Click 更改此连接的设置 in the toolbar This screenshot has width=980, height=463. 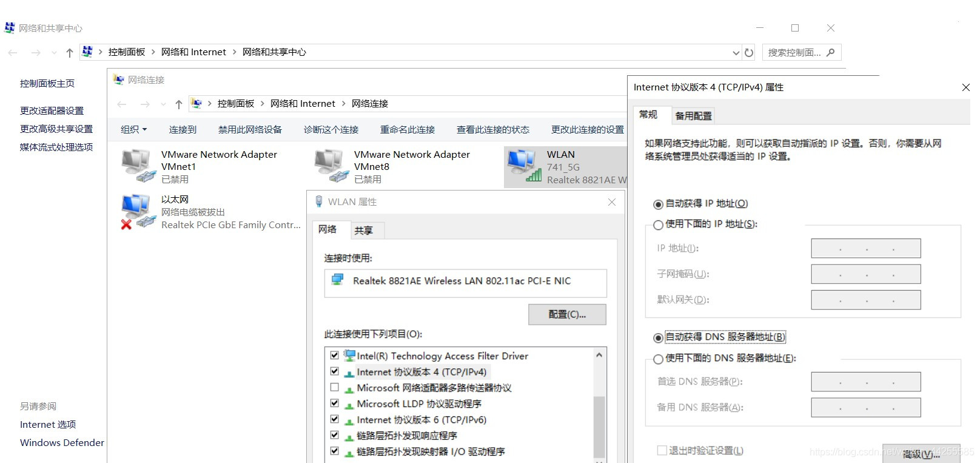(x=588, y=129)
